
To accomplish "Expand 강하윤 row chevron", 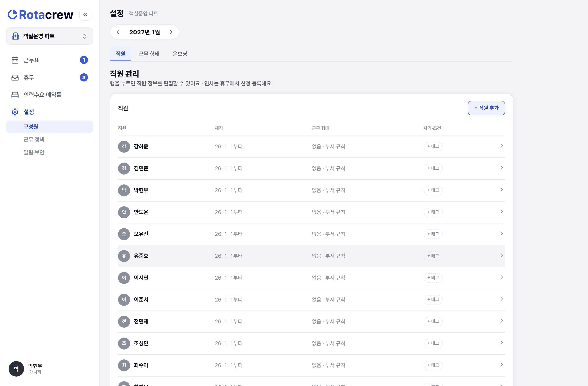I will tap(501, 146).
